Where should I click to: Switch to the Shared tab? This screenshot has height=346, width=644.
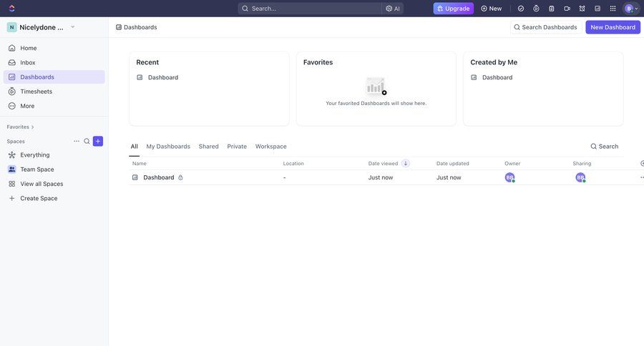point(209,146)
